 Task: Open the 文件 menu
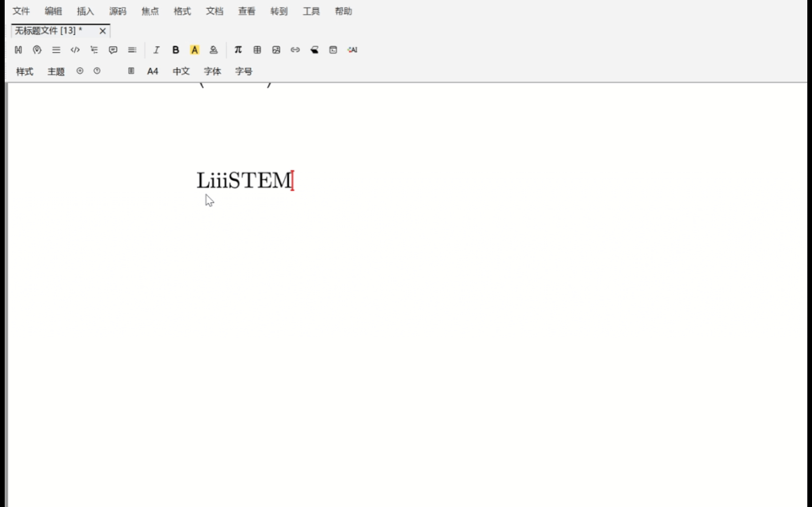[x=21, y=11]
